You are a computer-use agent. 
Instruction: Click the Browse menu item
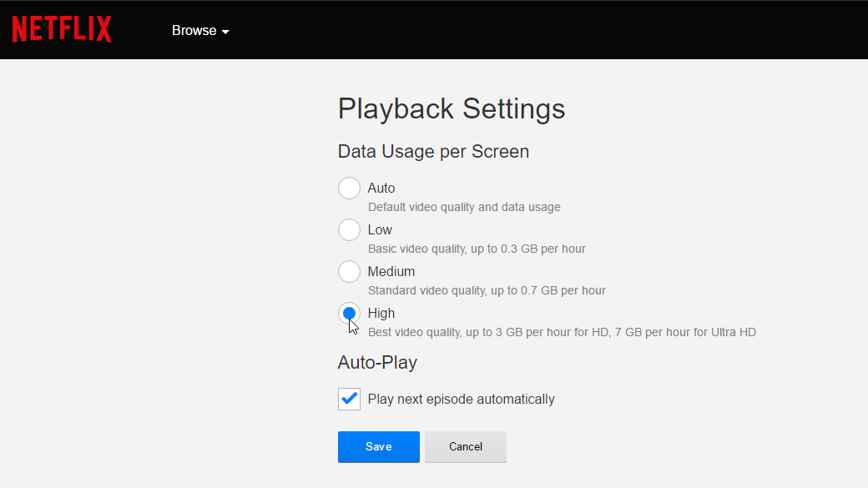[194, 30]
